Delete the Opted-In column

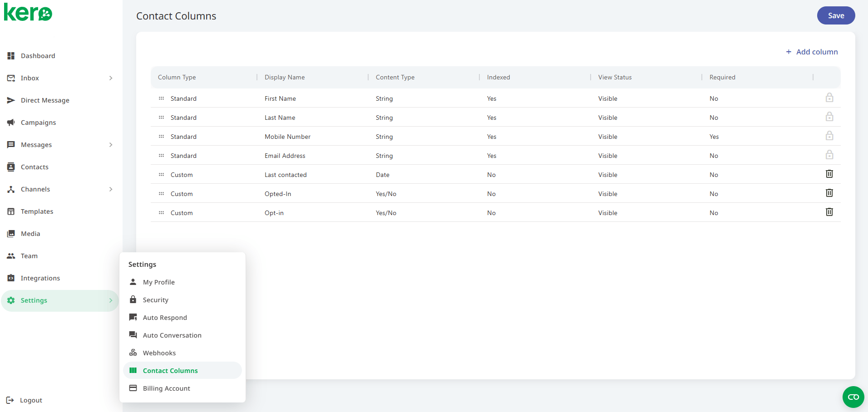click(x=829, y=193)
